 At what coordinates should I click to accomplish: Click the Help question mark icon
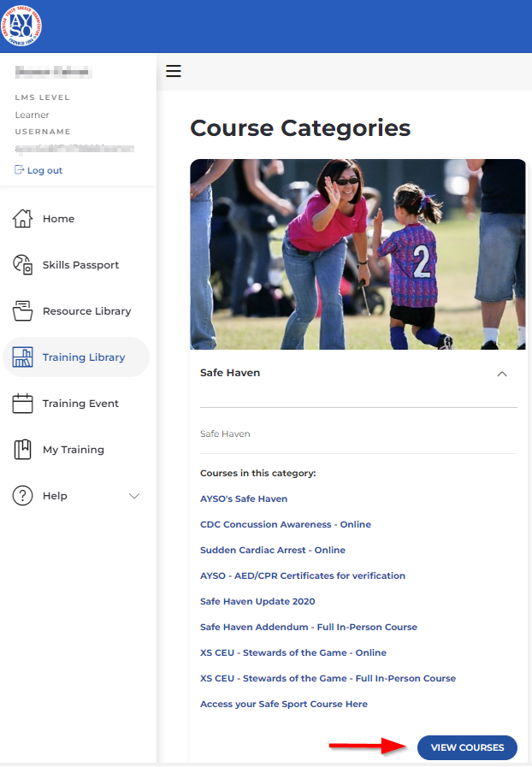22,496
